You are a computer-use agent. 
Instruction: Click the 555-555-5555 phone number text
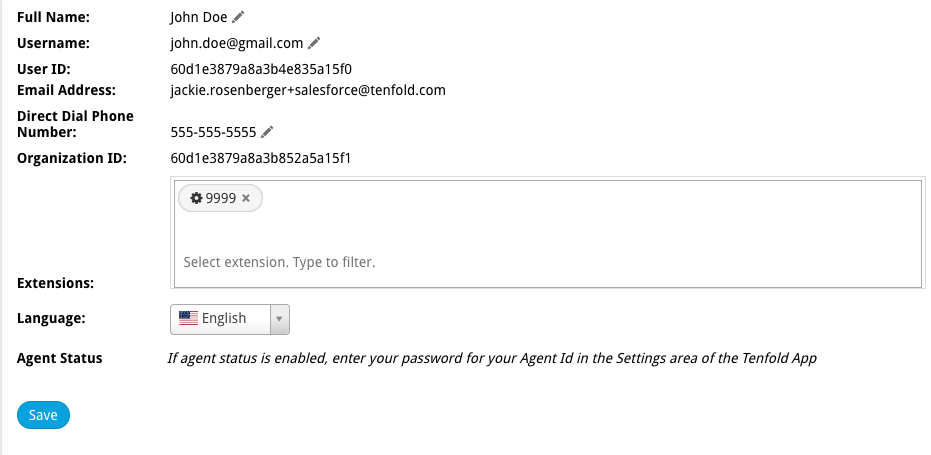[x=213, y=132]
